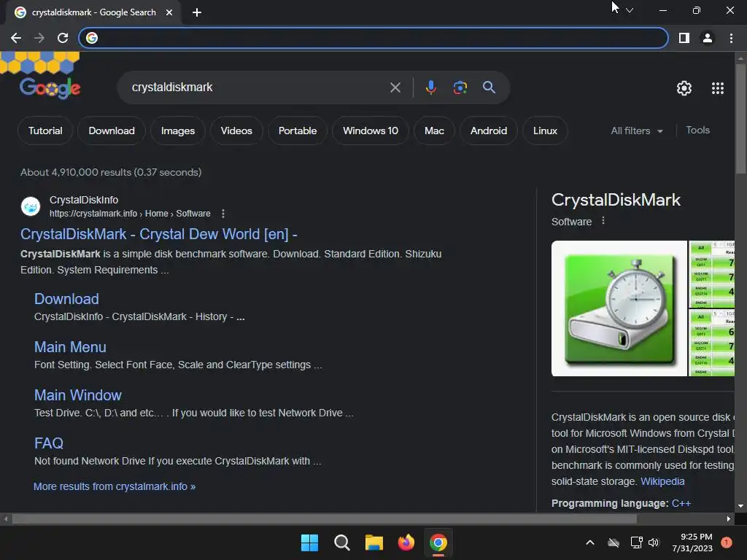Viewport: 747px width, 560px height.
Task: Open the C++ programming language link
Action: point(681,503)
